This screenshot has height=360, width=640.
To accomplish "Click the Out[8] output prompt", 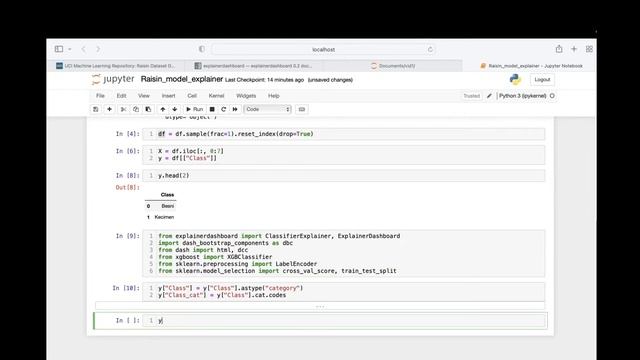I will coord(127,188).
